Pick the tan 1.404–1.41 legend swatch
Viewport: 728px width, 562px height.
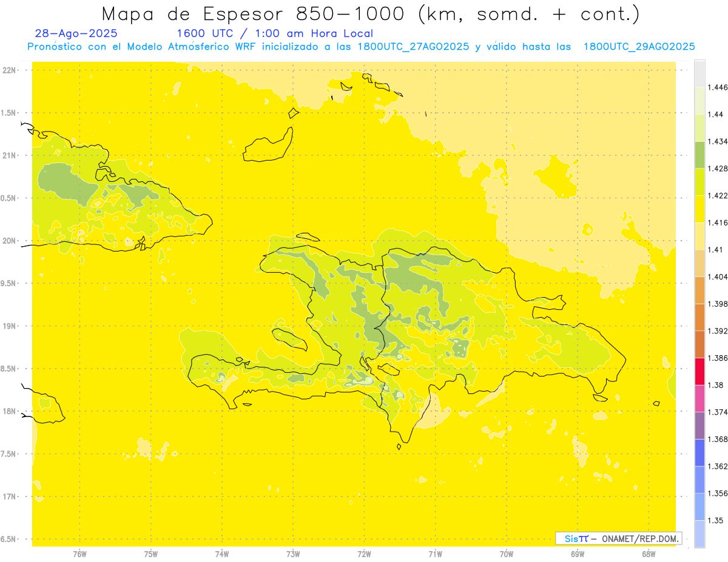pos(699,263)
